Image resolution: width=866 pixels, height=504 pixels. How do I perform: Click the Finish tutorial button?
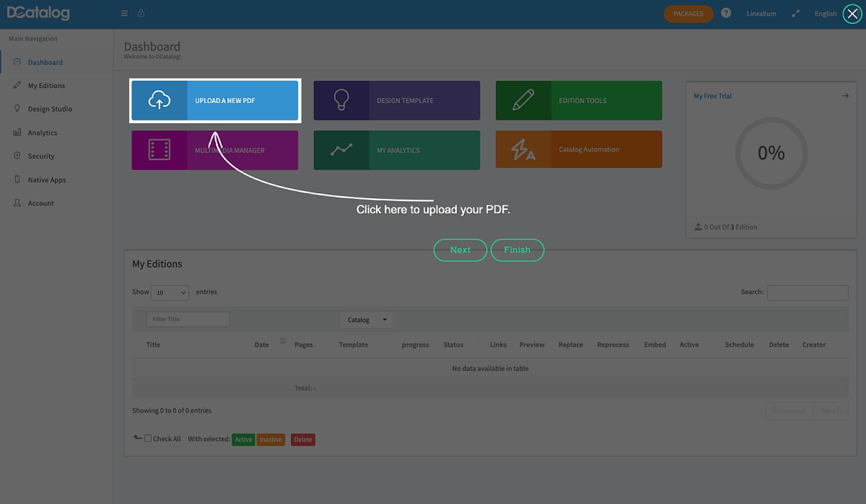click(x=517, y=250)
